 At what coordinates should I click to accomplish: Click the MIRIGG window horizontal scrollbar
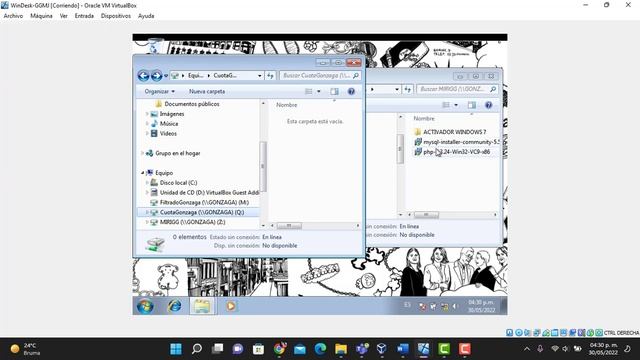(x=426, y=215)
